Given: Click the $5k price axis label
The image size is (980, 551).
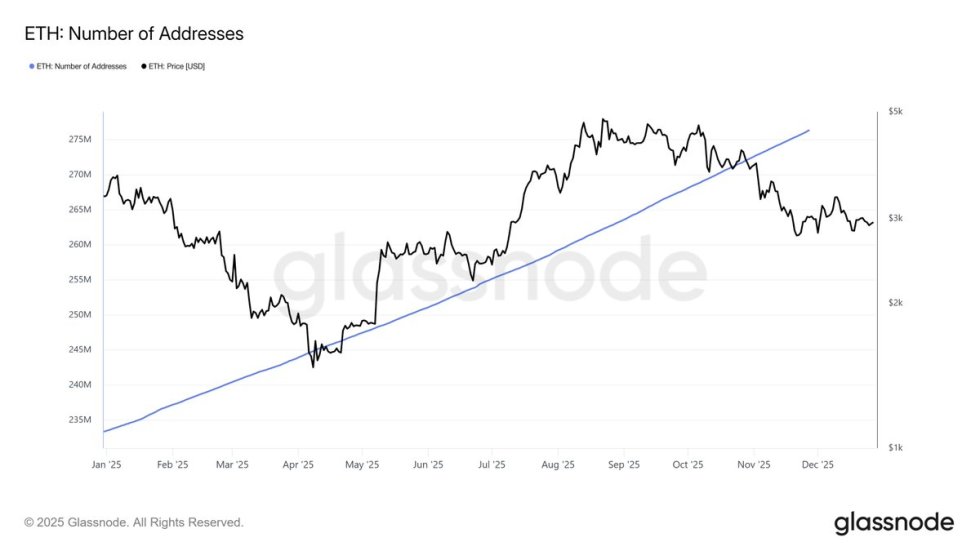Looking at the screenshot, I should [895, 112].
